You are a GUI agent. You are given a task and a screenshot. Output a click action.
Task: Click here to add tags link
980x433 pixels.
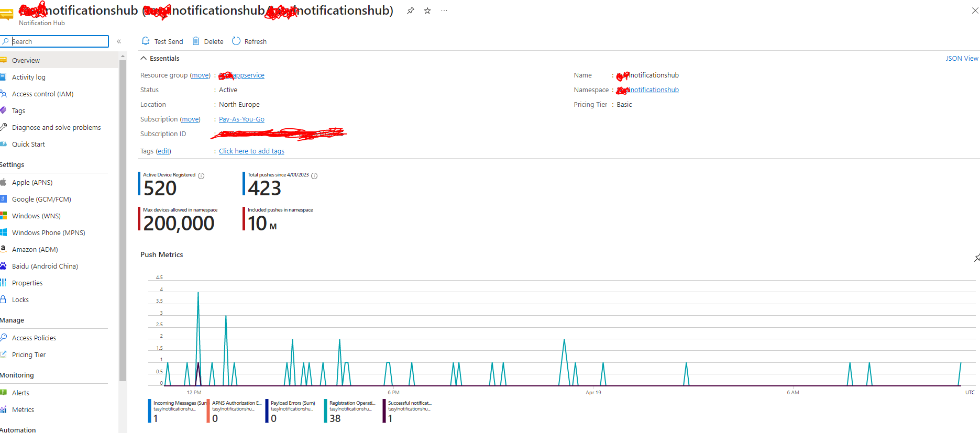coord(251,151)
